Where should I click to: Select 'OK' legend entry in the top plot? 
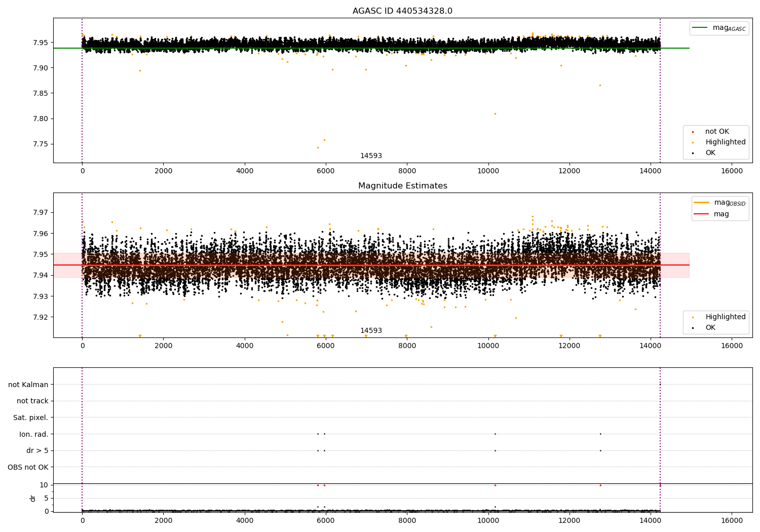[710, 153]
